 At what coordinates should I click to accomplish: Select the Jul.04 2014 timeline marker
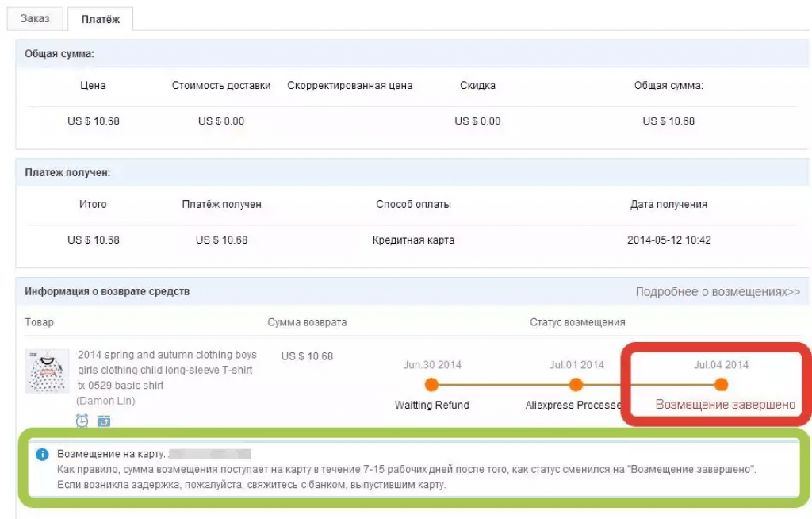721,385
